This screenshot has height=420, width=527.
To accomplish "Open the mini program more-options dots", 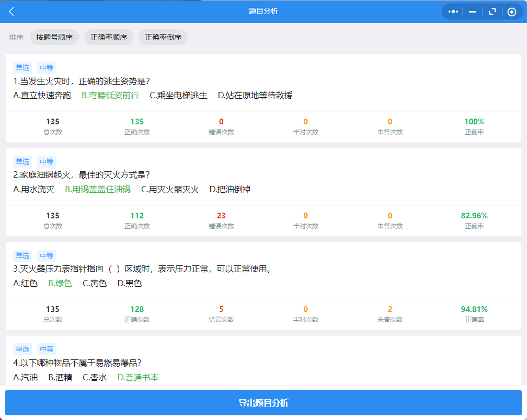I will [x=453, y=11].
